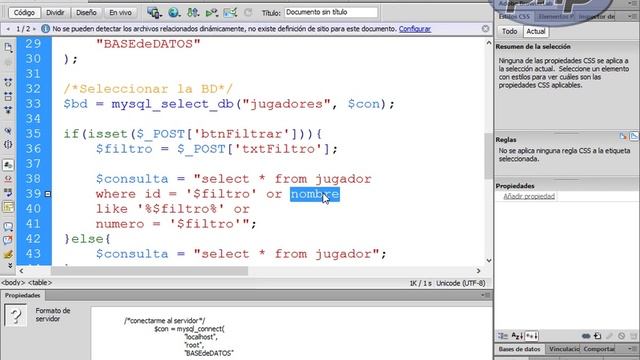The width and height of the screenshot is (640, 360).
Task: Click the attach style sheet link icon
Action: tap(586, 336)
